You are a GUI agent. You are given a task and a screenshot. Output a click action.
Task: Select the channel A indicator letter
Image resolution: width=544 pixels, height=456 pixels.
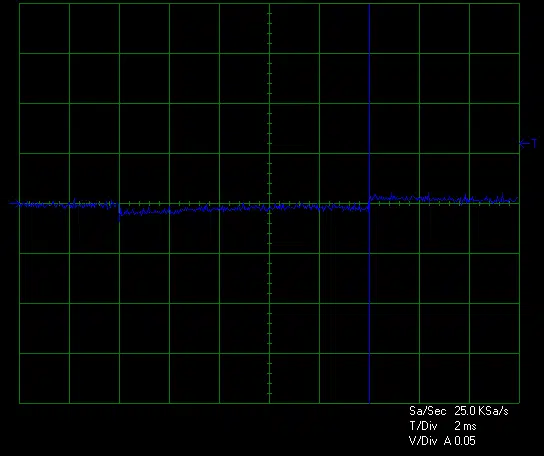tap(448, 441)
